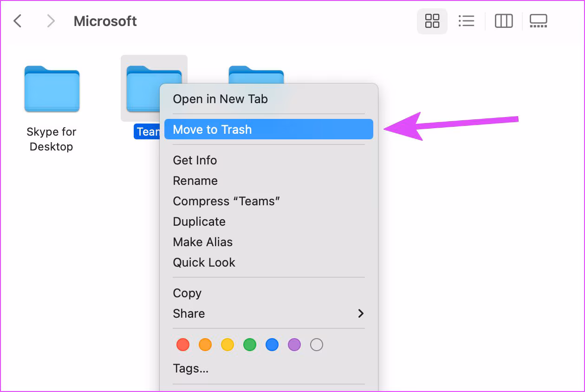This screenshot has height=392, width=585.
Task: Apply the red tag color
Action: tap(183, 345)
